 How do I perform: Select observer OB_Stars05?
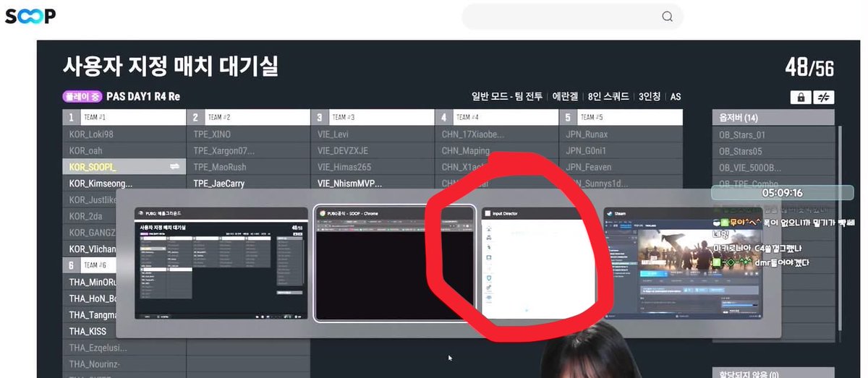click(773, 151)
